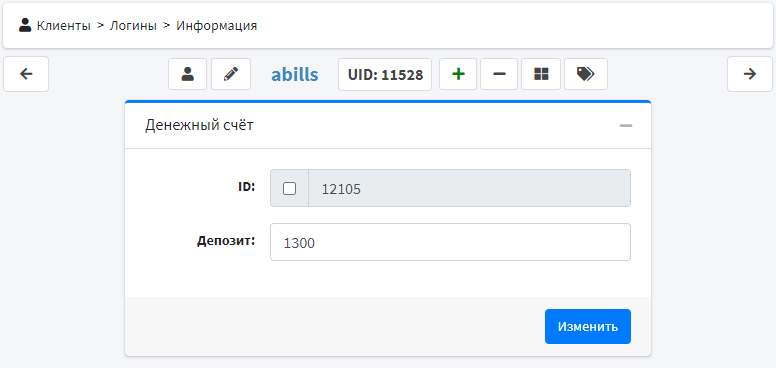Image resolution: width=776 pixels, height=368 pixels.
Task: Focus the Депозит input with 1300
Action: [x=450, y=242]
